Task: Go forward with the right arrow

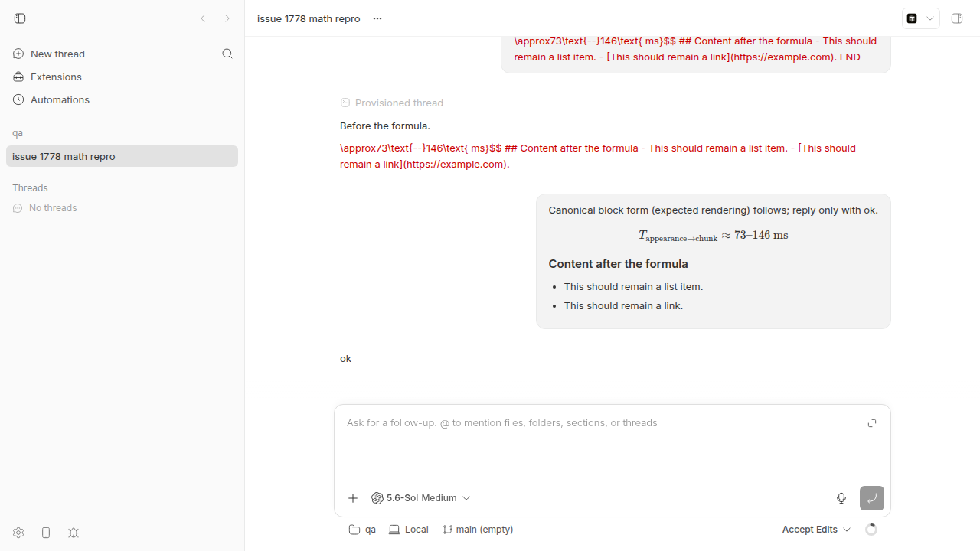Action: coord(227,18)
